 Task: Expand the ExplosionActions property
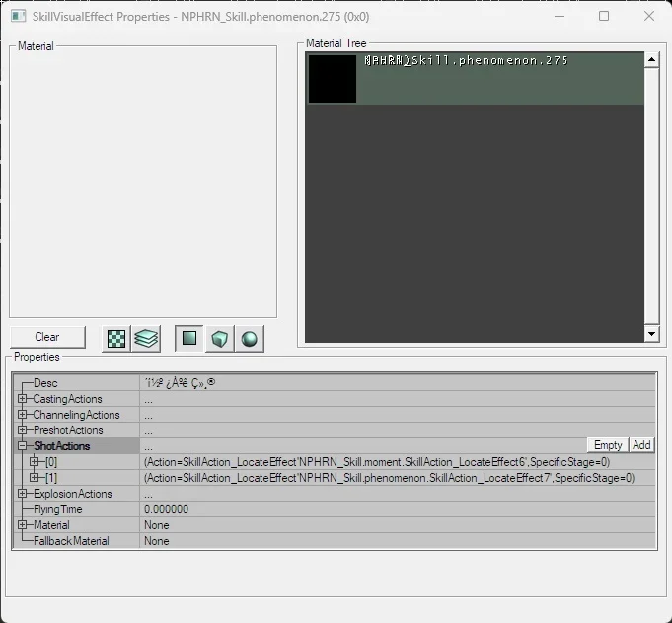(23, 494)
